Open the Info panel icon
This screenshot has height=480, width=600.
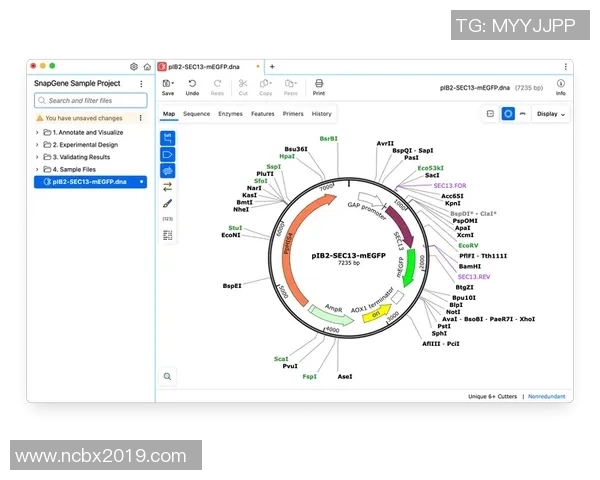click(561, 85)
